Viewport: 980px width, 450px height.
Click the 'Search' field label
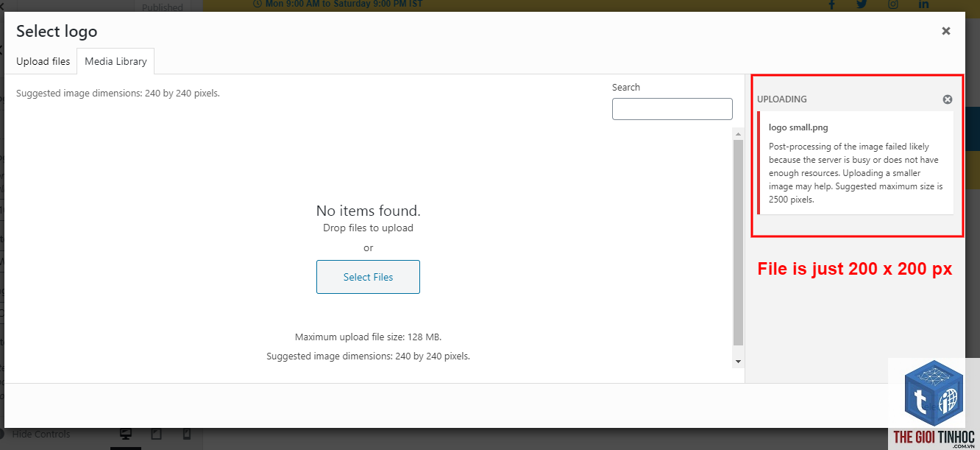tap(626, 87)
